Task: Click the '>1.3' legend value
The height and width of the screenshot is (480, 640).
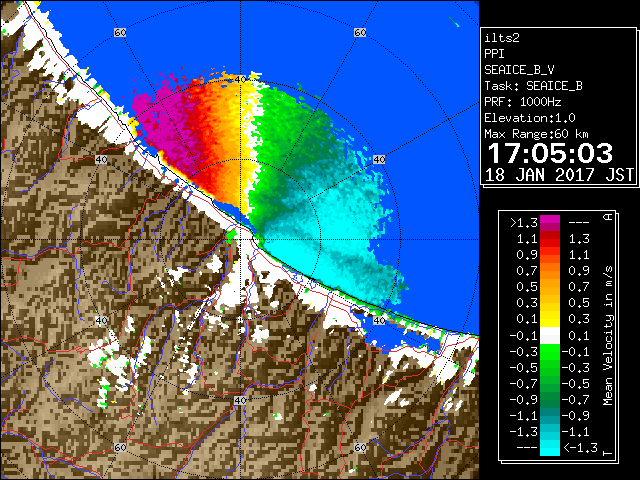Action: [524, 223]
